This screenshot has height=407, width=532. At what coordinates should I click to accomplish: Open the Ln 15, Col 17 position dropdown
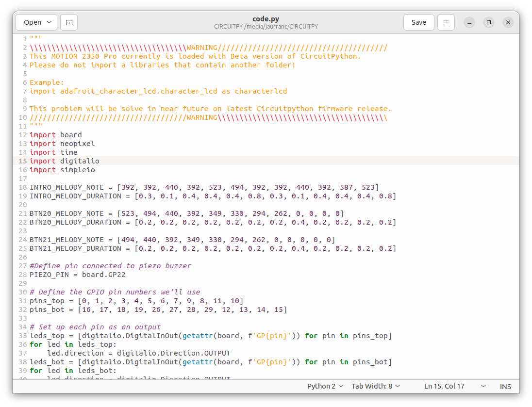point(455,386)
